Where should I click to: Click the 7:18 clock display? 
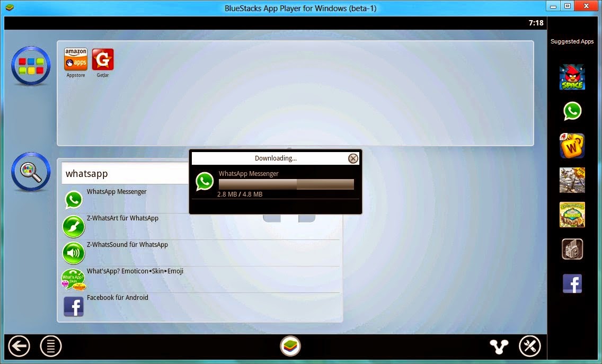tap(536, 23)
